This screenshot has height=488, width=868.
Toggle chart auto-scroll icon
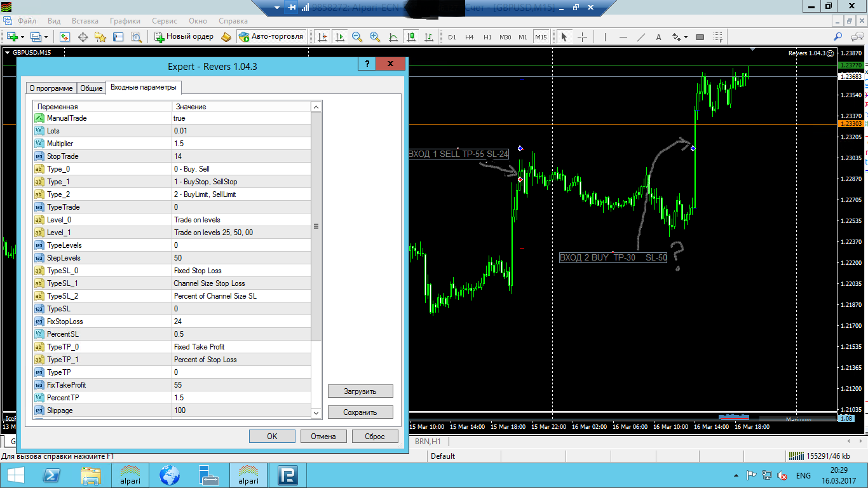[x=340, y=37]
